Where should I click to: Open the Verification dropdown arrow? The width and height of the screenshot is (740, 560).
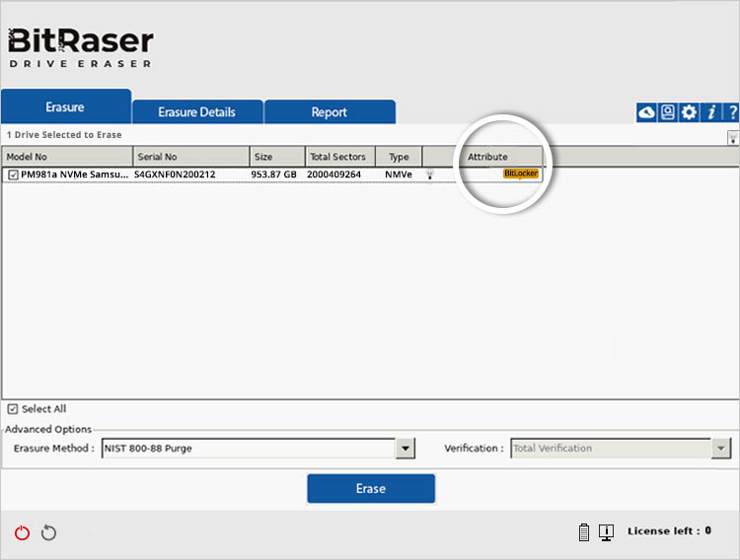click(x=720, y=449)
